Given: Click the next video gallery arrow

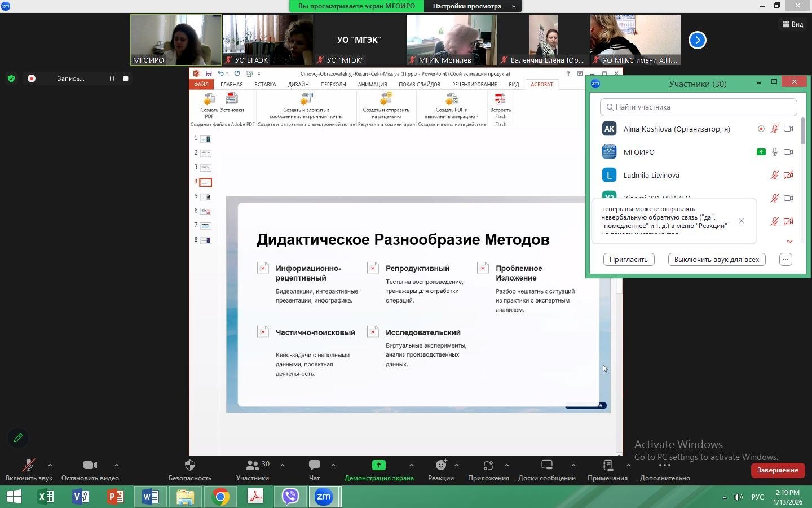Looking at the screenshot, I should 698,40.
